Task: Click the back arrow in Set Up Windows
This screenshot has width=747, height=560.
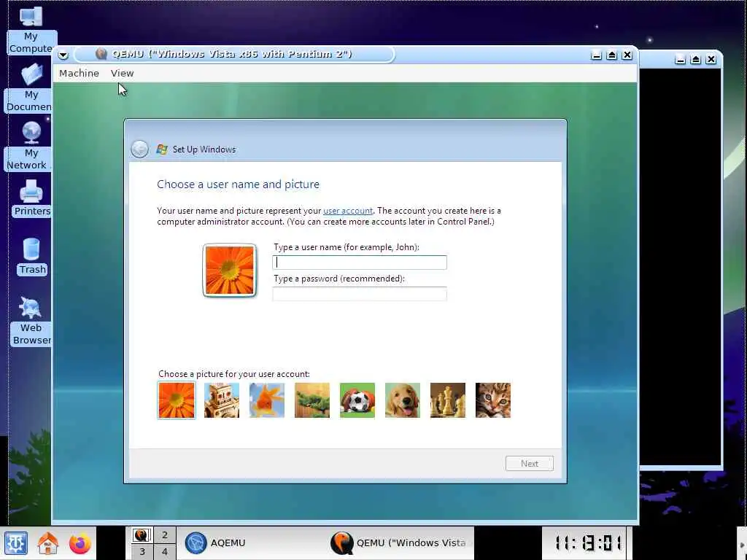Action: pos(139,149)
